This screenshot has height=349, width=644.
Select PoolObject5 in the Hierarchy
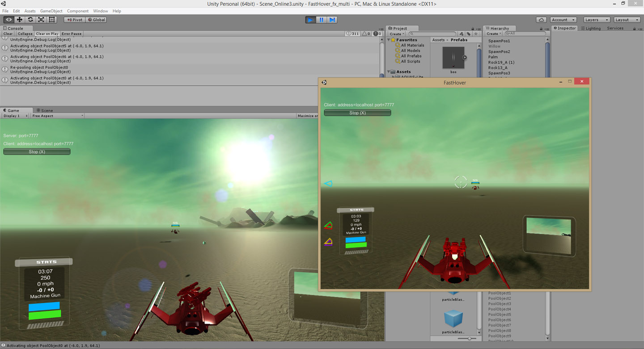[x=499, y=315]
